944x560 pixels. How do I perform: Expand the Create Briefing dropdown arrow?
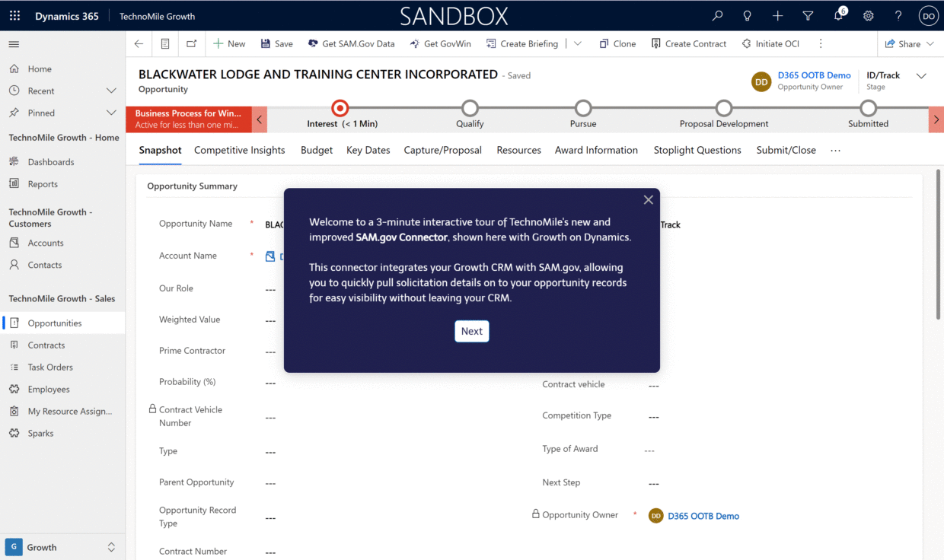(578, 44)
